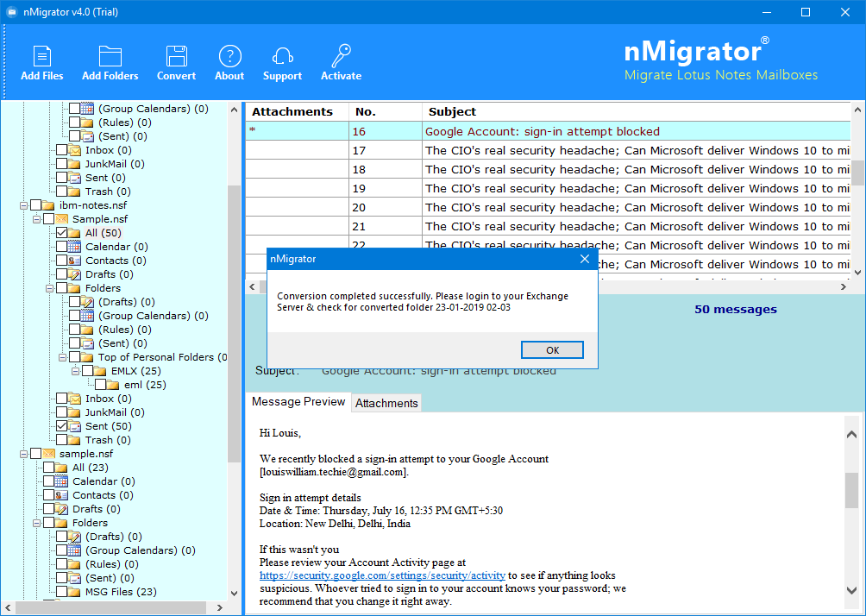This screenshot has height=616, width=866.
Task: Check the Sample.nsf checkbox under ibm-notes.nsf
Action: pyautogui.click(x=48, y=219)
